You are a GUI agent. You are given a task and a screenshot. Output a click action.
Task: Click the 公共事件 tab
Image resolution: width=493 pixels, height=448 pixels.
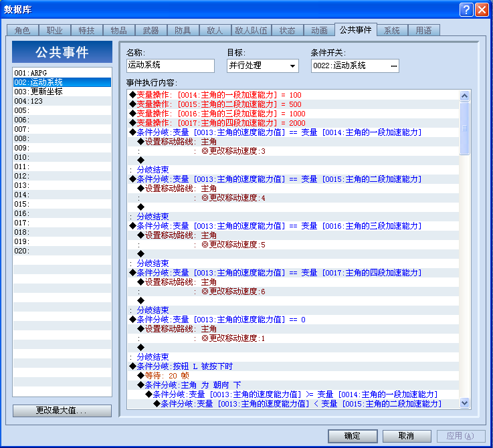(356, 30)
